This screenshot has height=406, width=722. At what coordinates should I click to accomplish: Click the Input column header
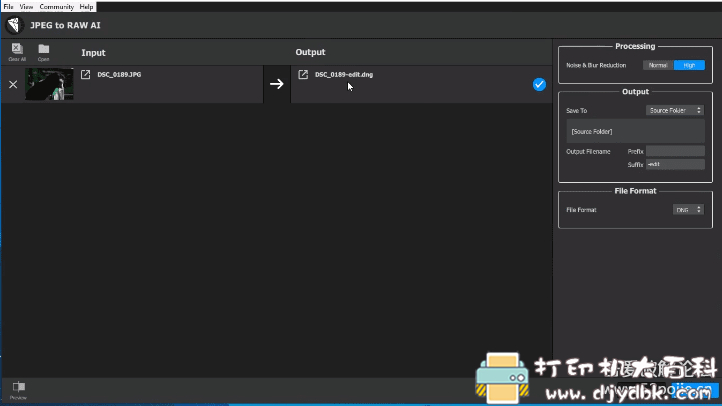93,53
